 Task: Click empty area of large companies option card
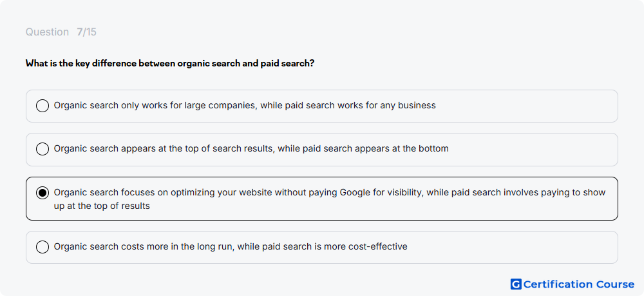tap(526, 106)
